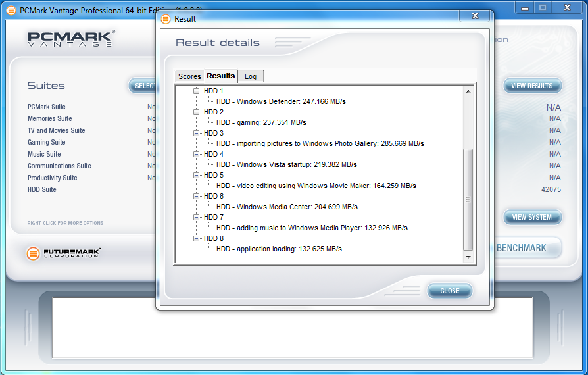
Task: Click TV and Movies Suite entry
Action: click(57, 130)
